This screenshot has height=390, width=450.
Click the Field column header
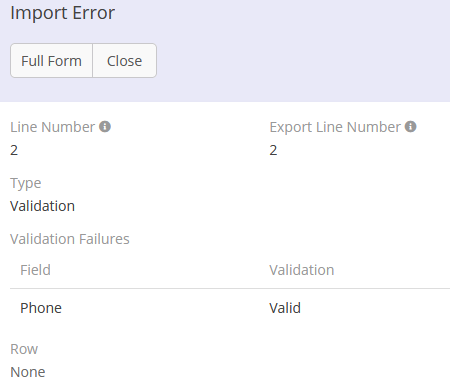pos(35,270)
